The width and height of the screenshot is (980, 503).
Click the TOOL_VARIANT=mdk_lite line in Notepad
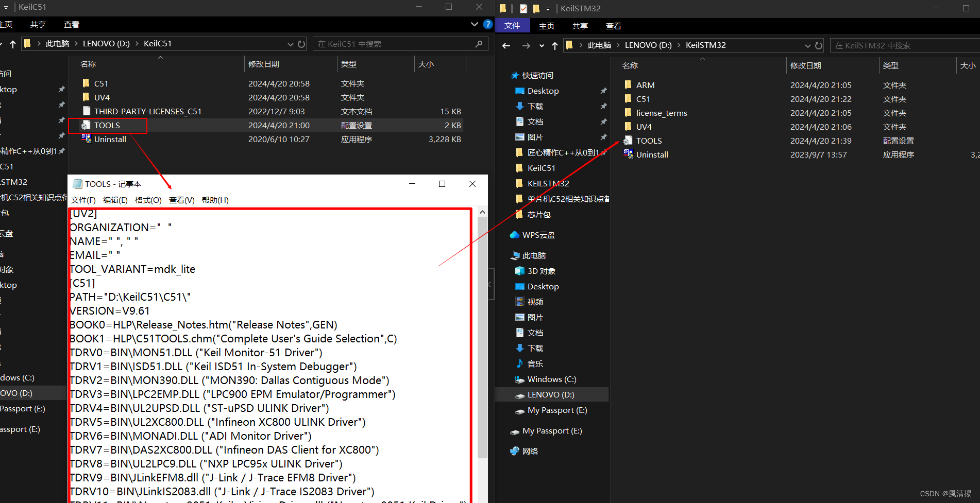(132, 269)
